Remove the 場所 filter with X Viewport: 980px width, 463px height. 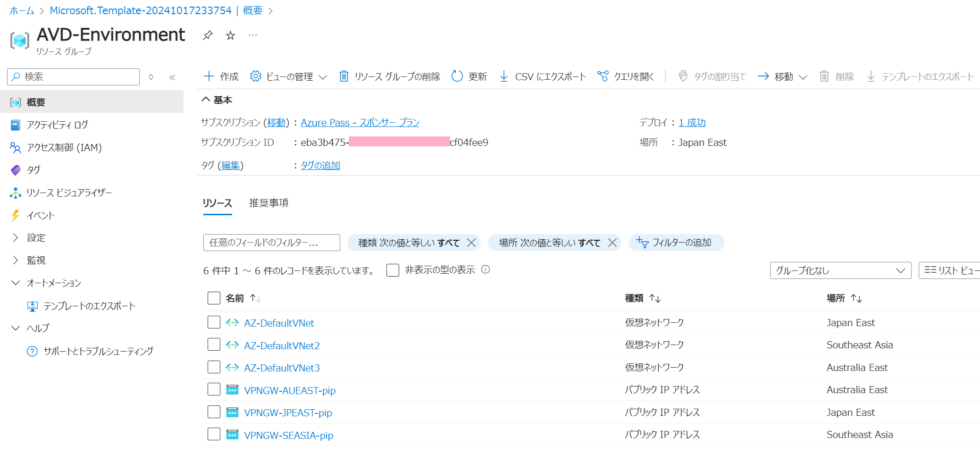click(612, 243)
